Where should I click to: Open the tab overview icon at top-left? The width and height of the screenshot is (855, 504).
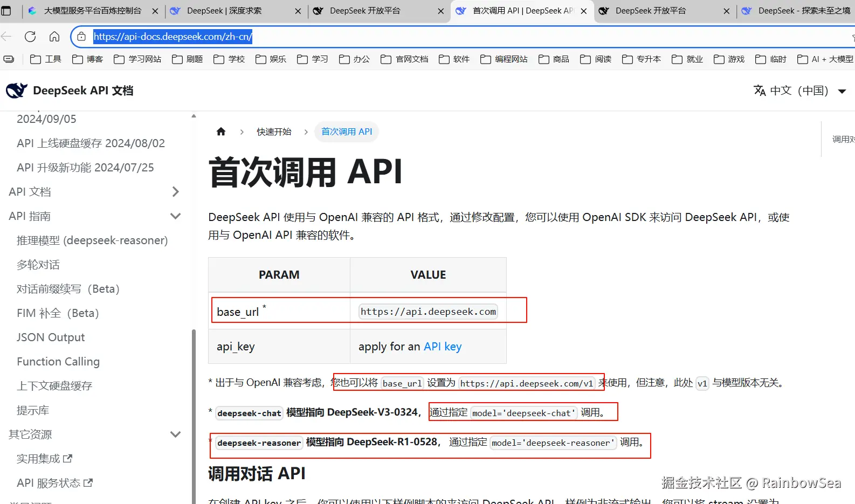tap(6, 11)
